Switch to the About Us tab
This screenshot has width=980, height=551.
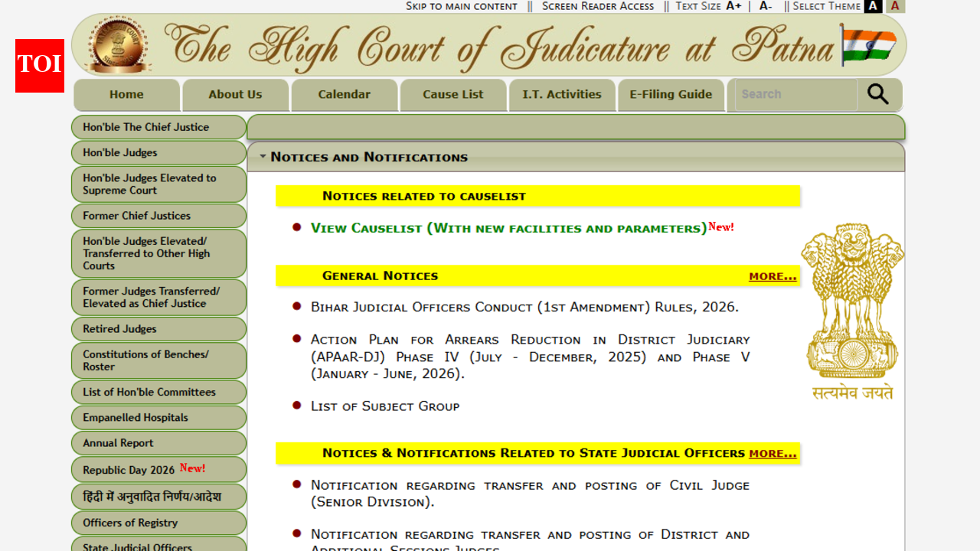235,94
